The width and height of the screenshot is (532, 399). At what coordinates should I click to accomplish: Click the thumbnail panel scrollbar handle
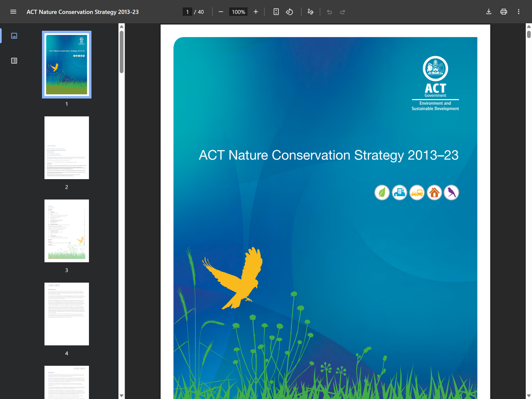(x=121, y=52)
